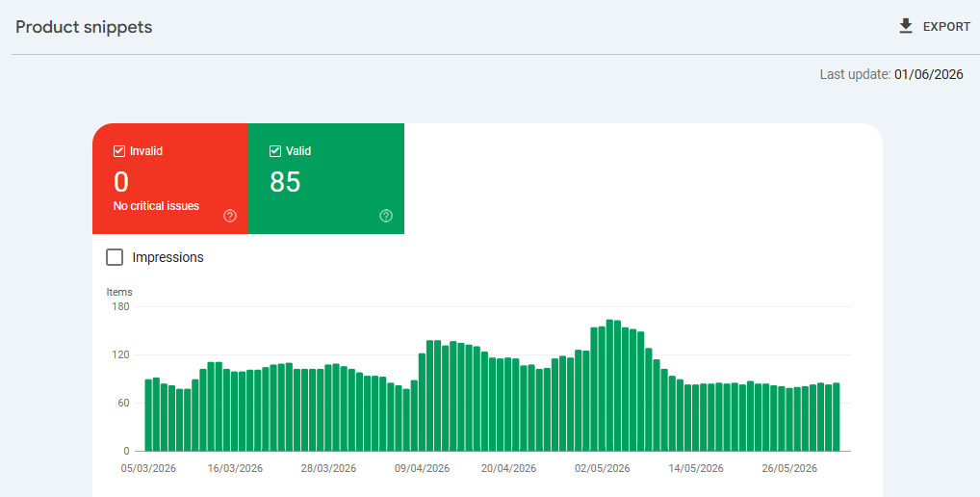
Task: Click the Export download icon
Action: pyautogui.click(x=906, y=26)
